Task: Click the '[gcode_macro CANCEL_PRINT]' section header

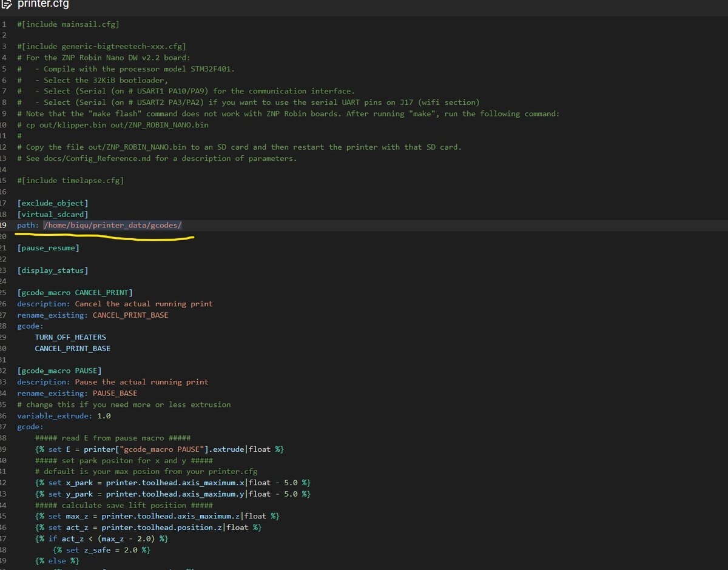Action: (75, 293)
